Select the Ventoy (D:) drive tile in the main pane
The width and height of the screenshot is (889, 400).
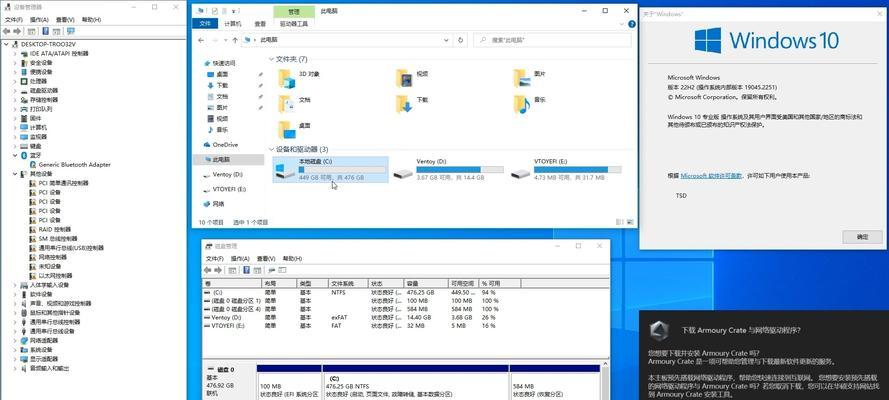(x=448, y=169)
